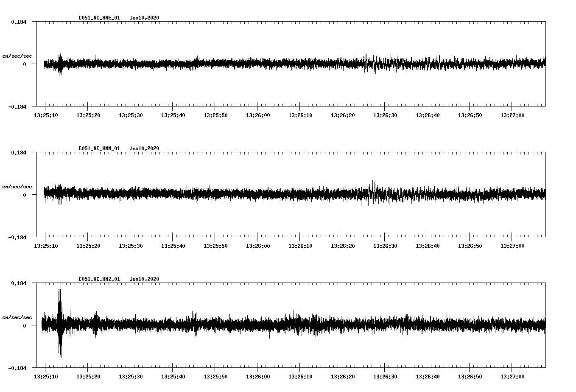The image size is (576, 392).
Task: Click the 13:26:00 time label under HNE plot
Action: pos(257,115)
